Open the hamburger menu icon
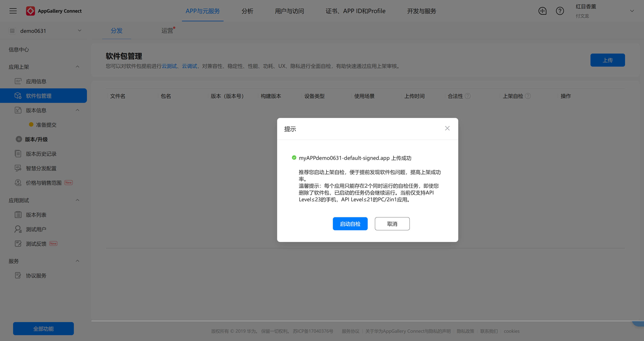Viewport: 644px width, 341px height. coord(13,11)
